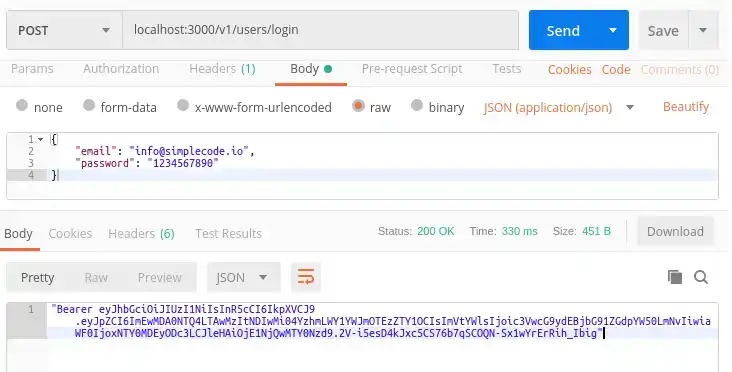
Task: Open the Send button dropdown arrow
Action: tap(612, 30)
